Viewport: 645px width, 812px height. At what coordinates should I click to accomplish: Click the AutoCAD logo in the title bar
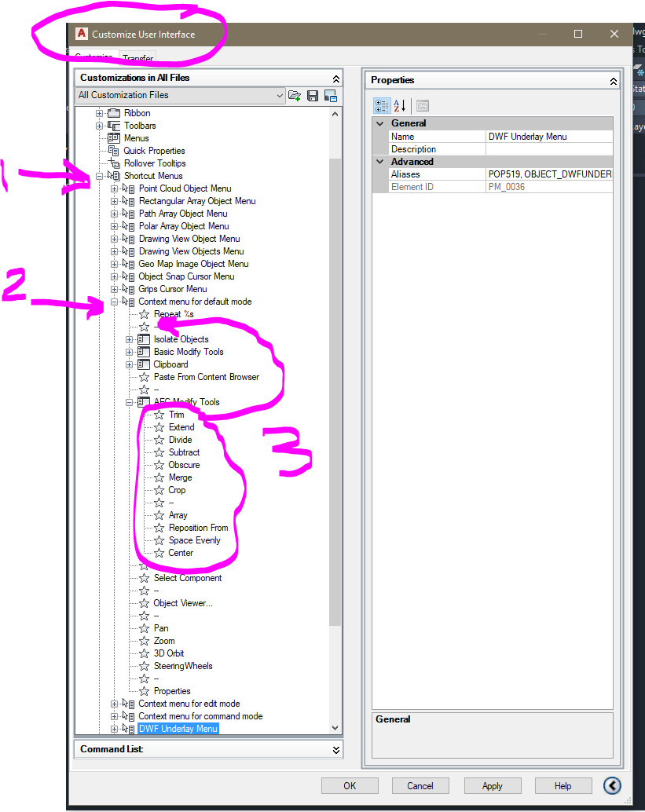click(82, 34)
